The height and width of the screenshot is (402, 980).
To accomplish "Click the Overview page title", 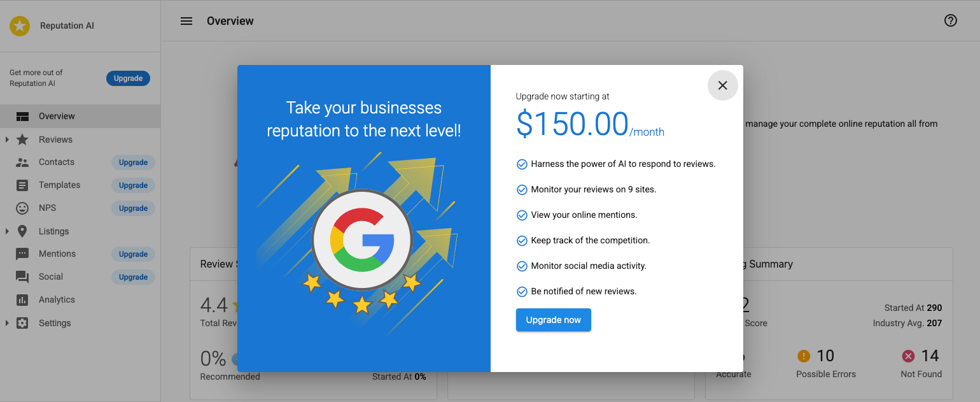I will click(230, 21).
